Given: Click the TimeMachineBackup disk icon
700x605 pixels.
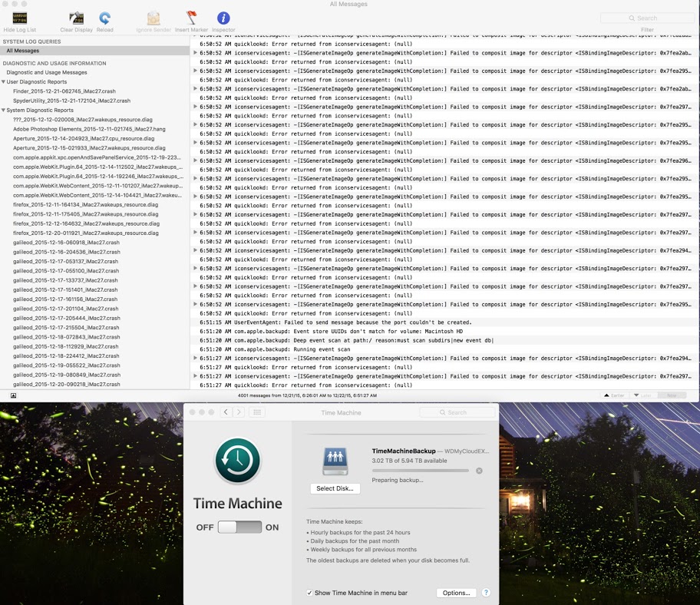Looking at the screenshot, I should [x=335, y=461].
